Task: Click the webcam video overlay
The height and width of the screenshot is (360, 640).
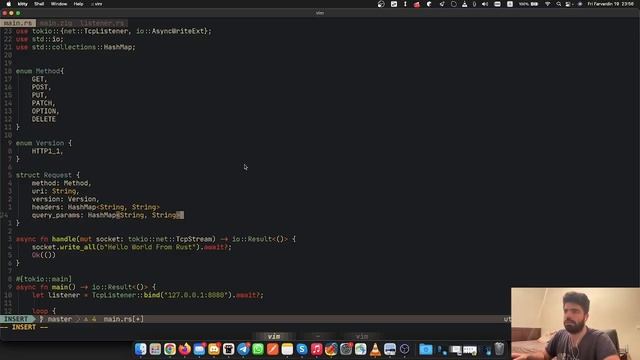Action: [x=576, y=324]
